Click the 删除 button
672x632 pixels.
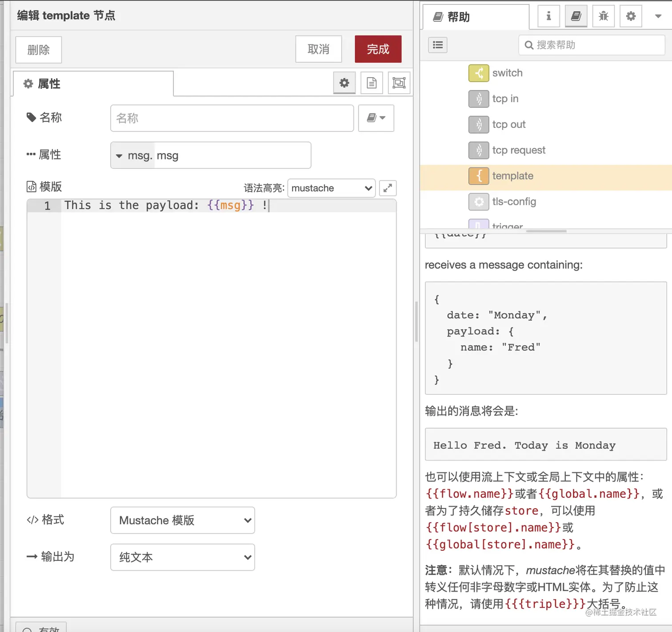point(39,50)
